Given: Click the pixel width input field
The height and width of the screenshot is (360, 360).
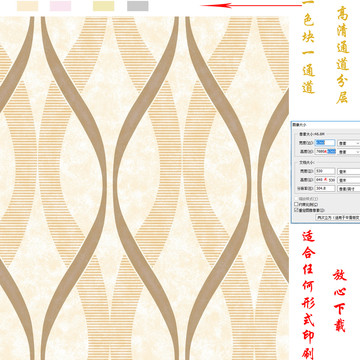Looking at the screenshot, I should click(x=325, y=143).
